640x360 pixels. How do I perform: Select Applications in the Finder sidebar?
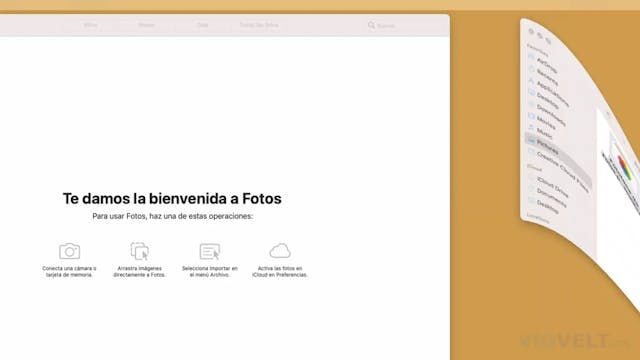(x=553, y=93)
